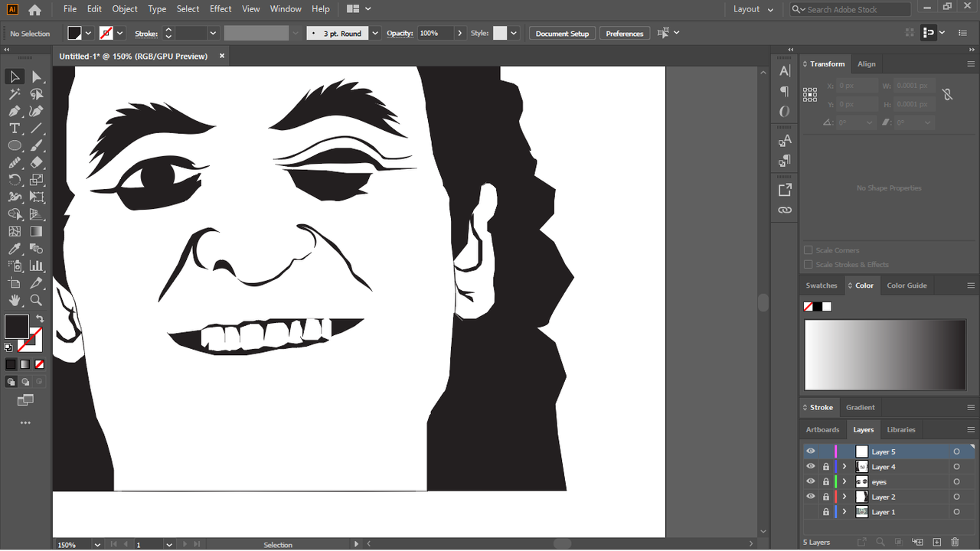
Task: Select the Perspective Grid tool
Action: click(x=36, y=214)
